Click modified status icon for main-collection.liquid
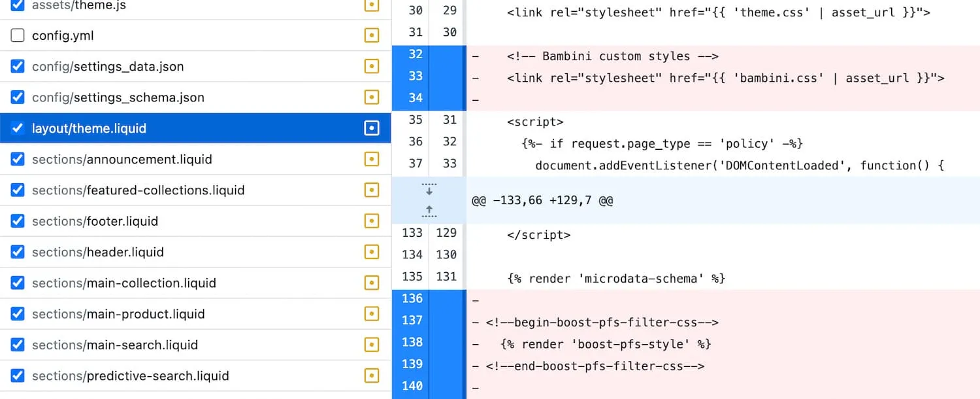Viewport: 980px width, 399px height. click(372, 283)
